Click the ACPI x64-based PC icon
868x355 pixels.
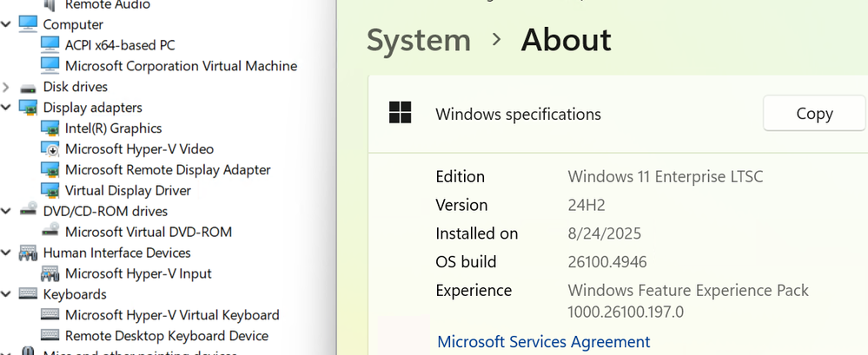pos(50,45)
